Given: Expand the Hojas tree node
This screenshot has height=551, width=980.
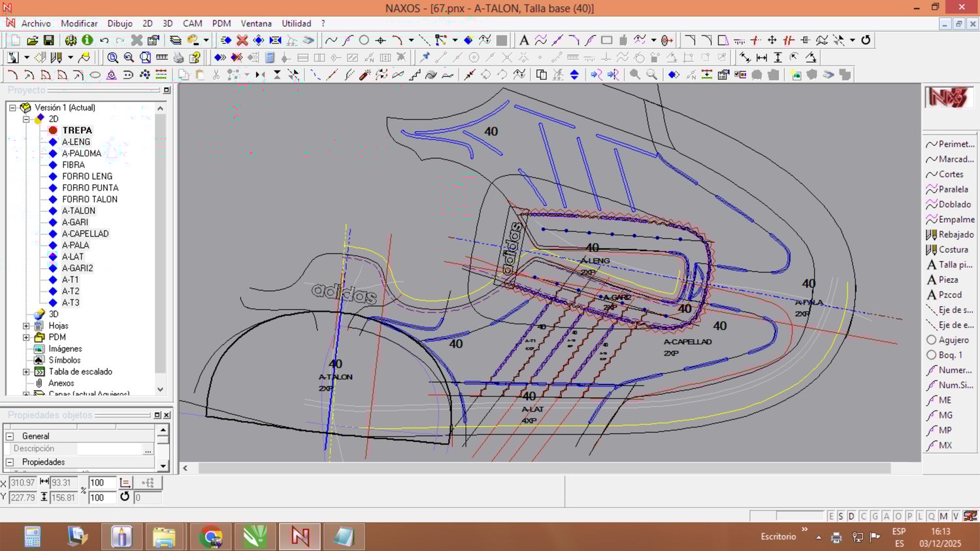Looking at the screenshot, I should click(26, 326).
